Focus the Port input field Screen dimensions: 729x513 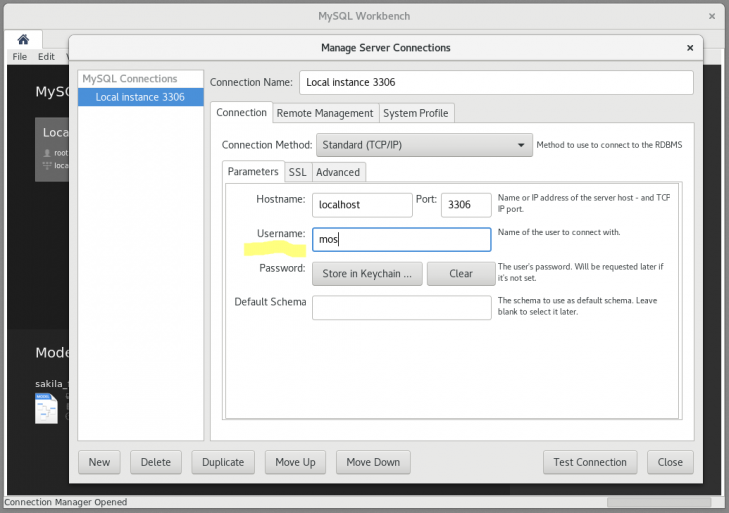click(x=466, y=205)
